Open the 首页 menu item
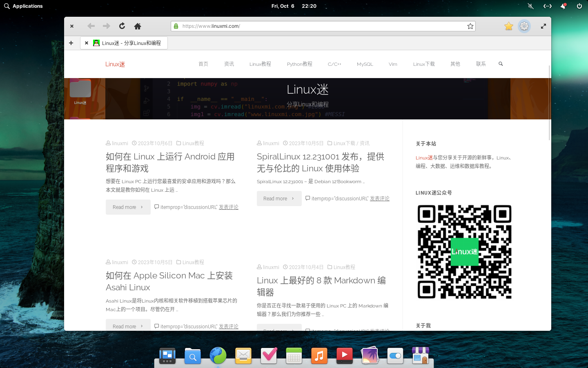 click(203, 64)
